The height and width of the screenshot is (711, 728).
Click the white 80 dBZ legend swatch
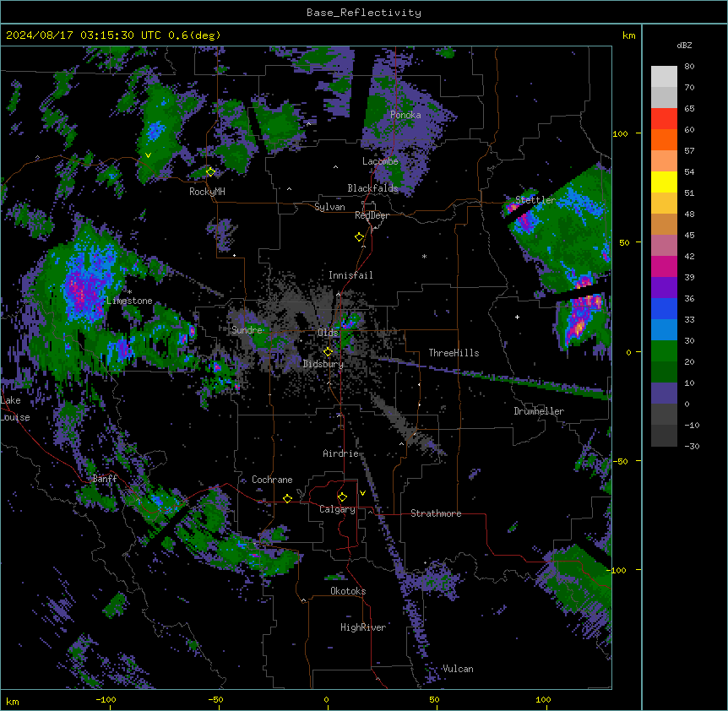click(x=664, y=76)
